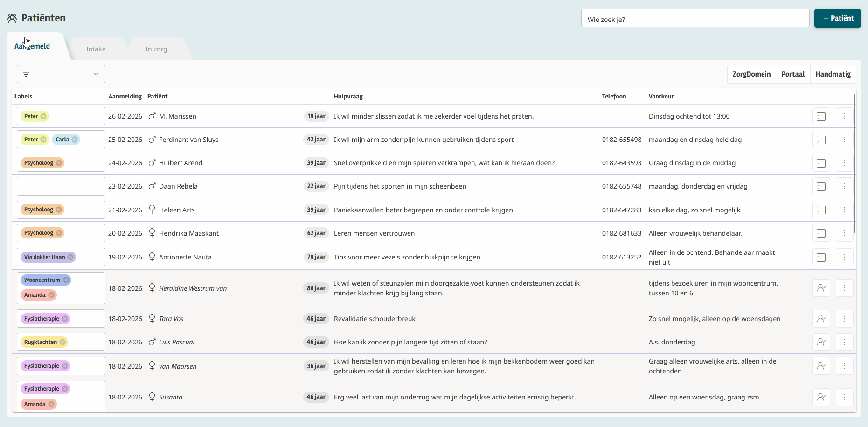868x427 pixels.
Task: Focus the 'Wie zoek je?' search field
Action: tap(695, 19)
